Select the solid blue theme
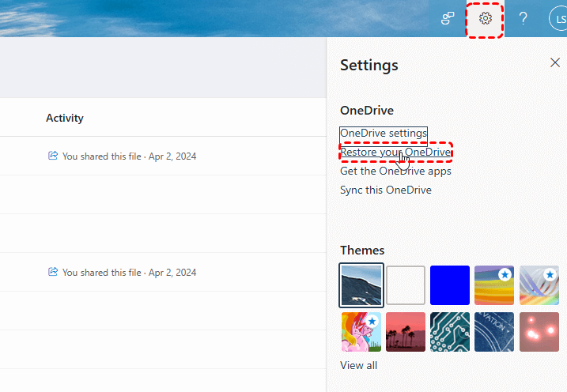 tap(450, 285)
